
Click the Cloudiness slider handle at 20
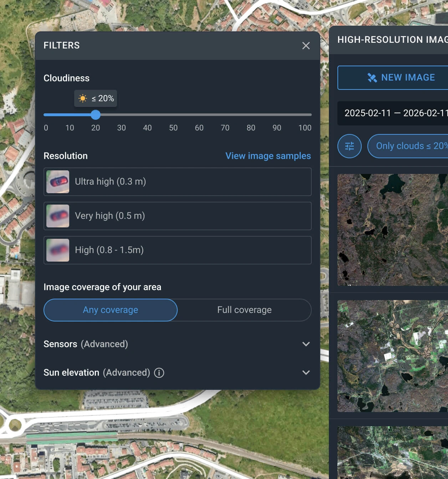point(96,115)
